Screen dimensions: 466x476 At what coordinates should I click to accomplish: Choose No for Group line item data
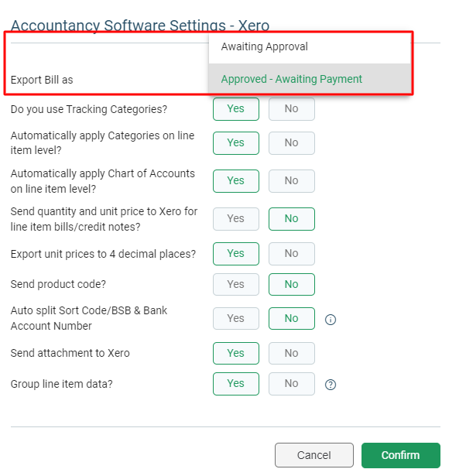[x=291, y=384]
